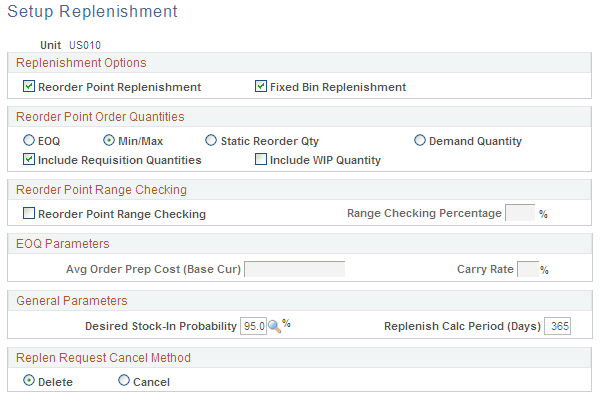Choose the Cancel radio button
Viewport: 600px width, 401px height.
pyautogui.click(x=124, y=381)
